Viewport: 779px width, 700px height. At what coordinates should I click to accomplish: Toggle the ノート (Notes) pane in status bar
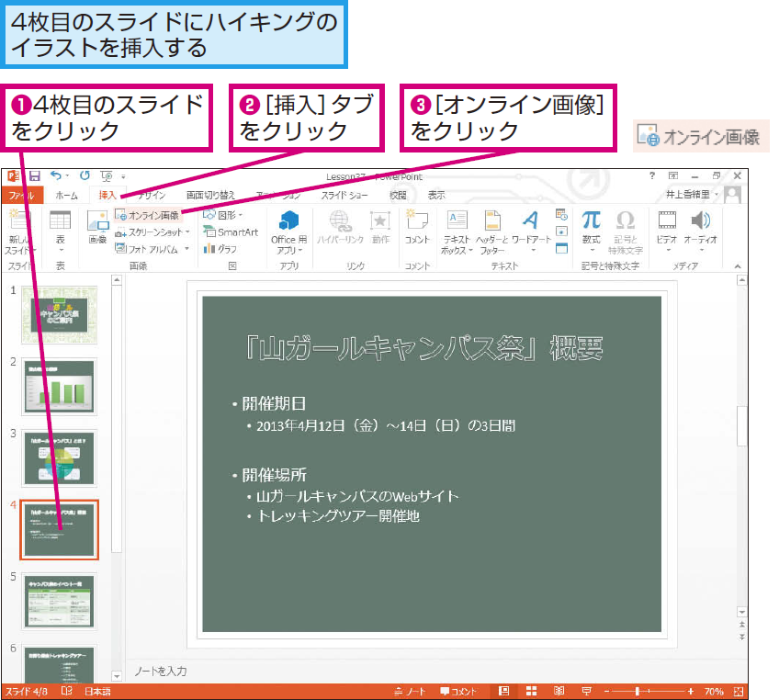point(410,691)
